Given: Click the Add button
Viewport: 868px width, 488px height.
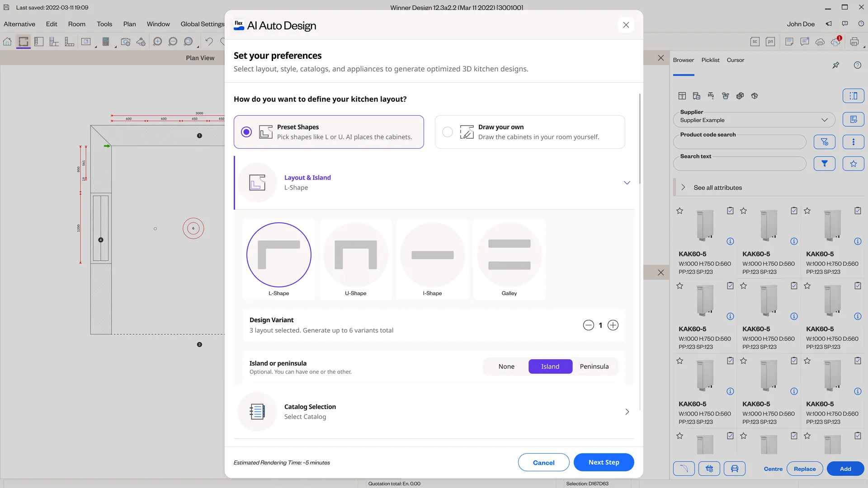Looking at the screenshot, I should (x=845, y=469).
